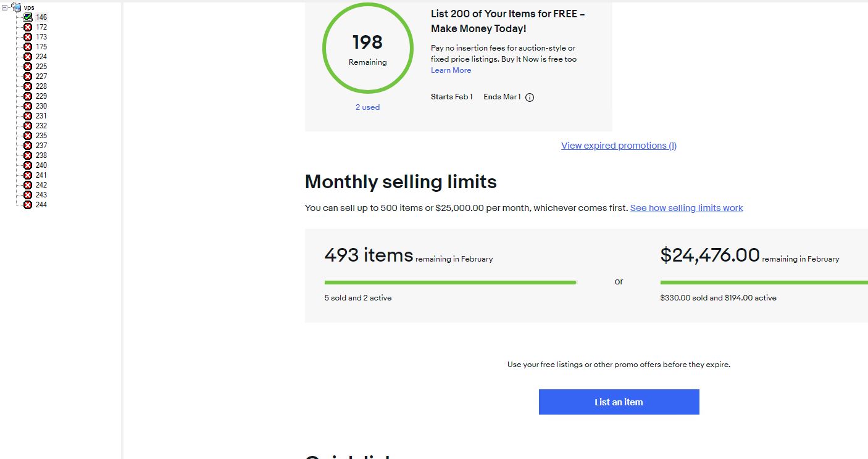This screenshot has height=459, width=868.
Task: Click the disconnected icon next to 227
Action: click(x=28, y=76)
